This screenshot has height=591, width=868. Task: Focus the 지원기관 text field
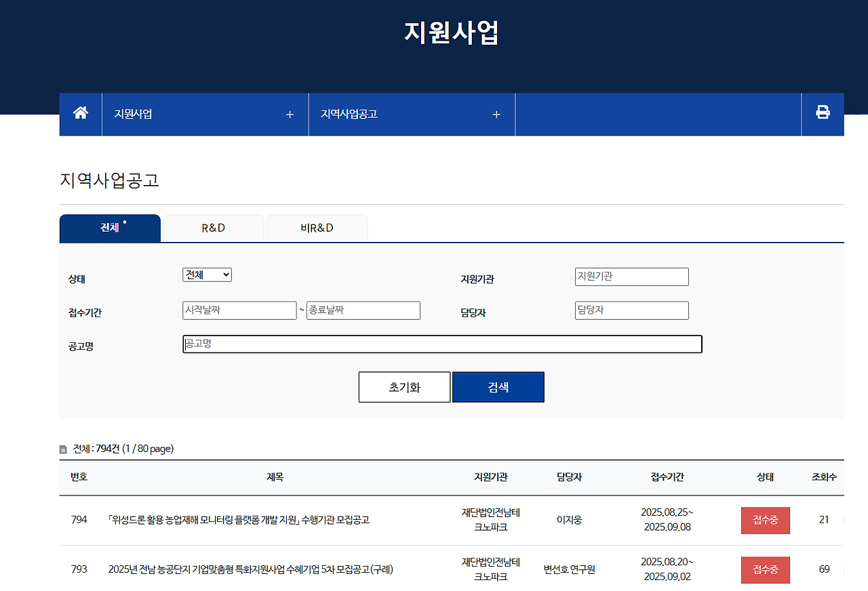(631, 277)
